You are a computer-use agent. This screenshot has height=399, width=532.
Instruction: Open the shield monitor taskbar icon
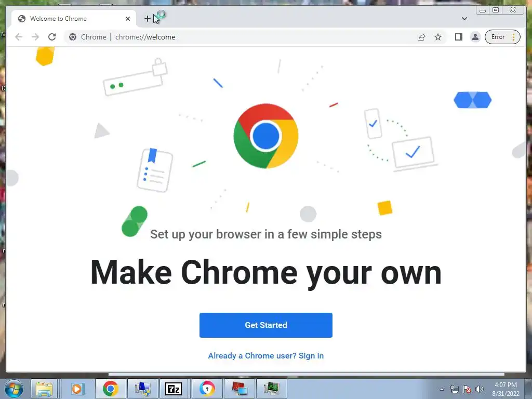(x=142, y=389)
